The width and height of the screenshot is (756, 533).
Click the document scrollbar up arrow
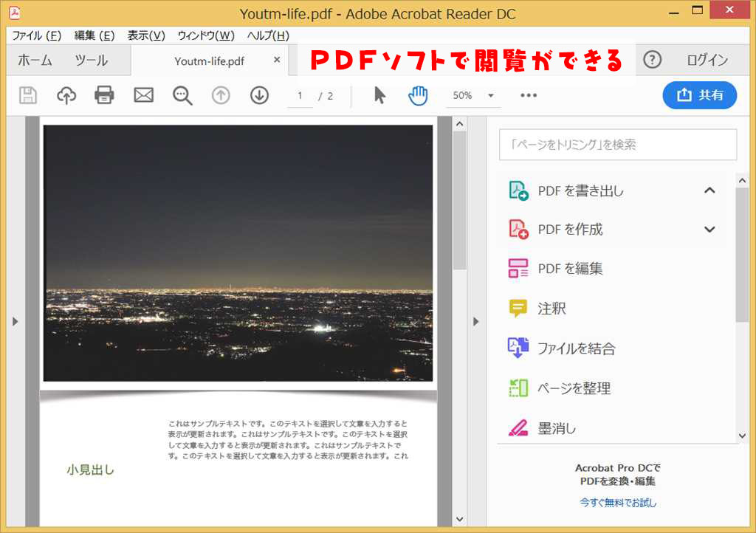click(460, 124)
